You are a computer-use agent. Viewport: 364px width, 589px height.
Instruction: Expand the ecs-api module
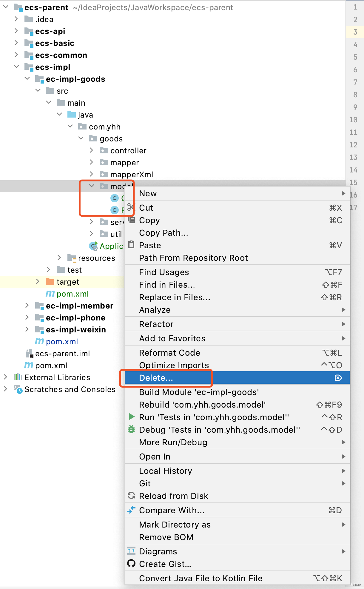point(16,31)
